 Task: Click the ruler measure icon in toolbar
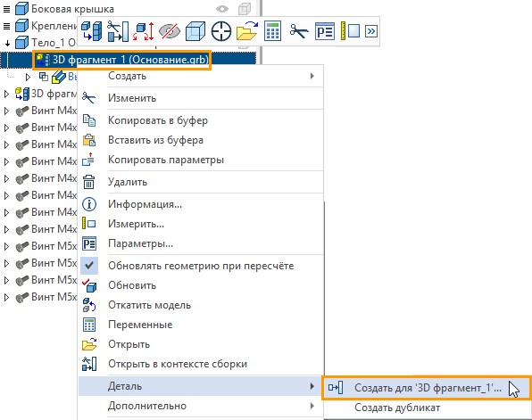(350, 31)
